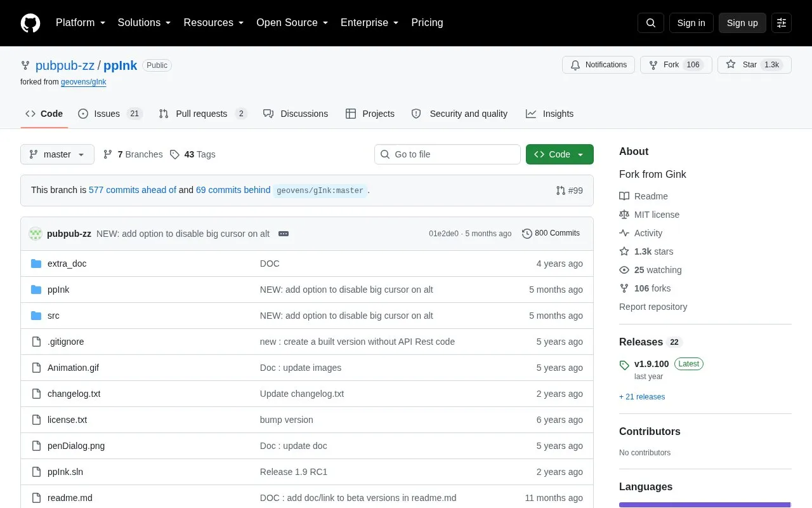The height and width of the screenshot is (508, 812).
Task: Click the pubpub-zz avatar image
Action: [36, 234]
